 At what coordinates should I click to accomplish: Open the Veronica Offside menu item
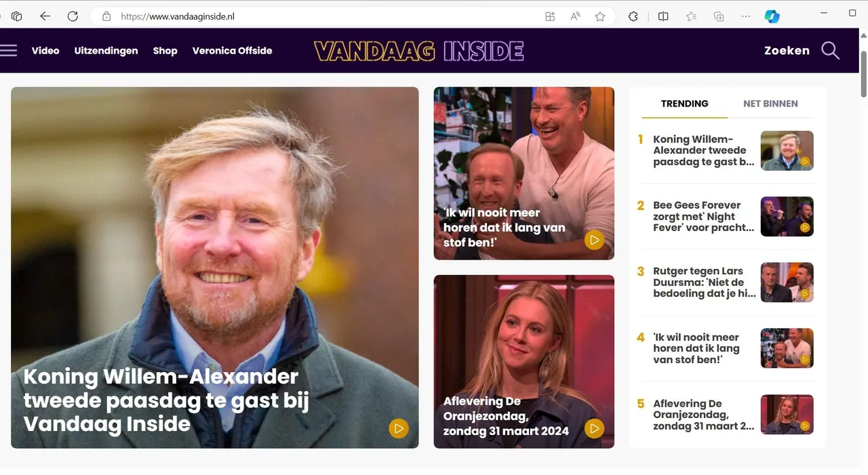pyautogui.click(x=232, y=50)
